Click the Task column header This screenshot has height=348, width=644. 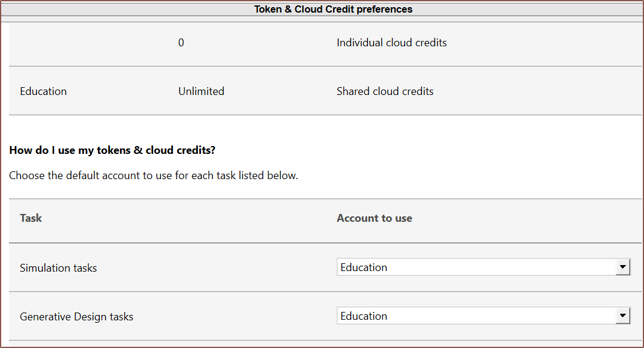click(31, 218)
